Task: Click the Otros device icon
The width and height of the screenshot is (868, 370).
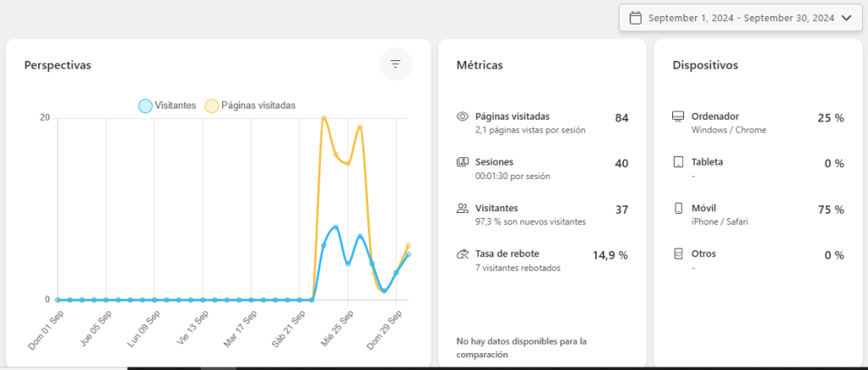Action: [677, 254]
